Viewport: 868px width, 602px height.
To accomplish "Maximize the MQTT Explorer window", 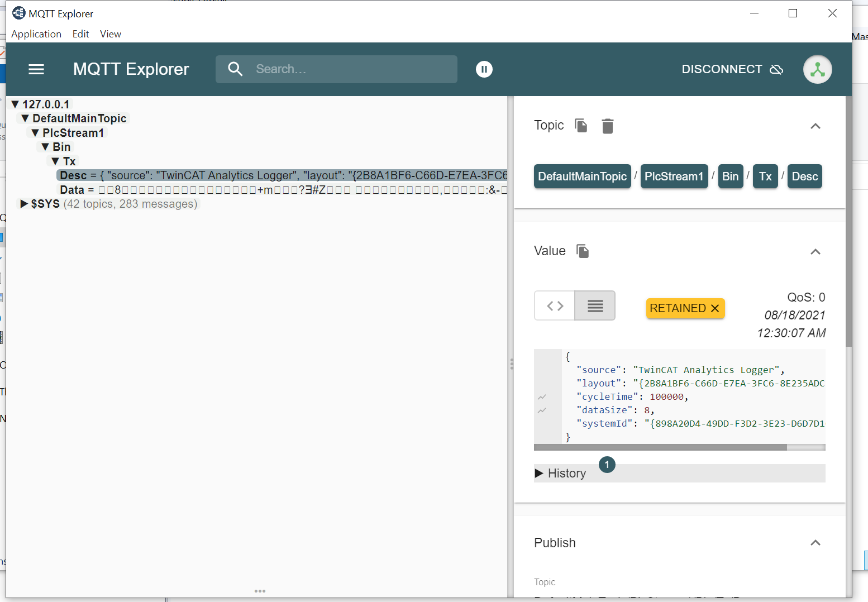I will [x=793, y=13].
